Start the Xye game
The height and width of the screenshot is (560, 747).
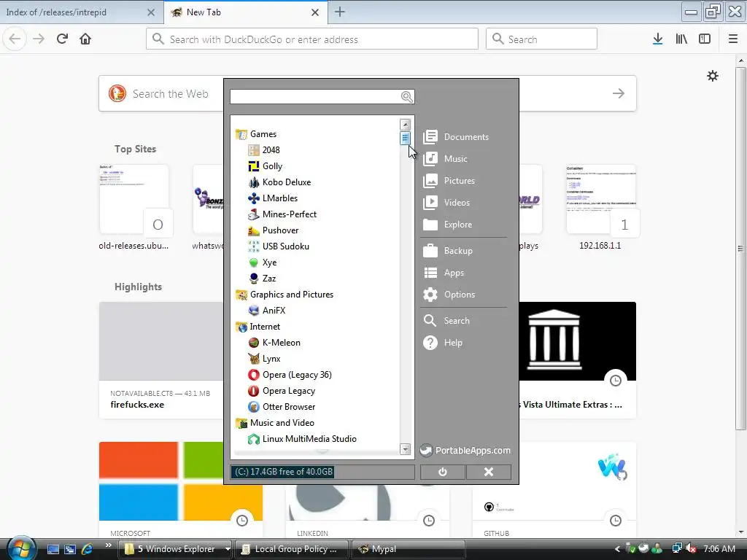263,262
